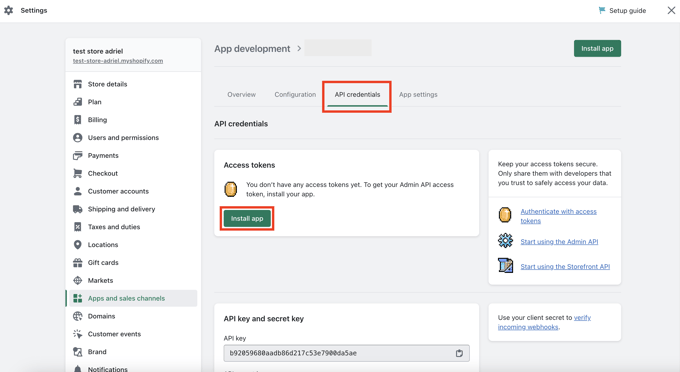The height and width of the screenshot is (372, 680).
Task: Switch to the Configuration tab
Action: tap(295, 95)
